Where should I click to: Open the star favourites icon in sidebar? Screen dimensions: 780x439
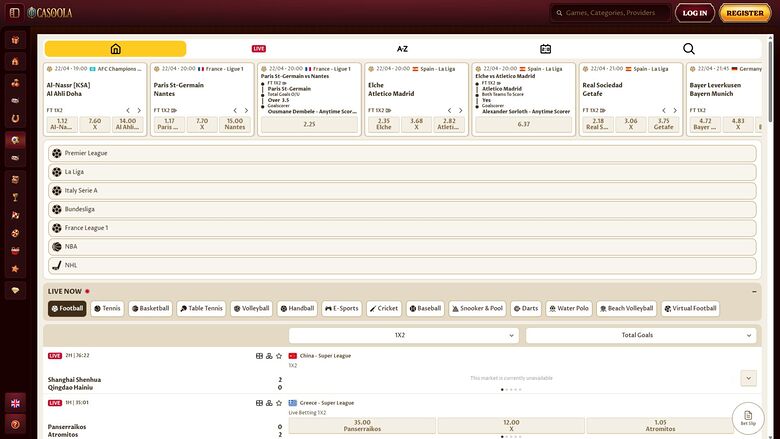(15, 269)
